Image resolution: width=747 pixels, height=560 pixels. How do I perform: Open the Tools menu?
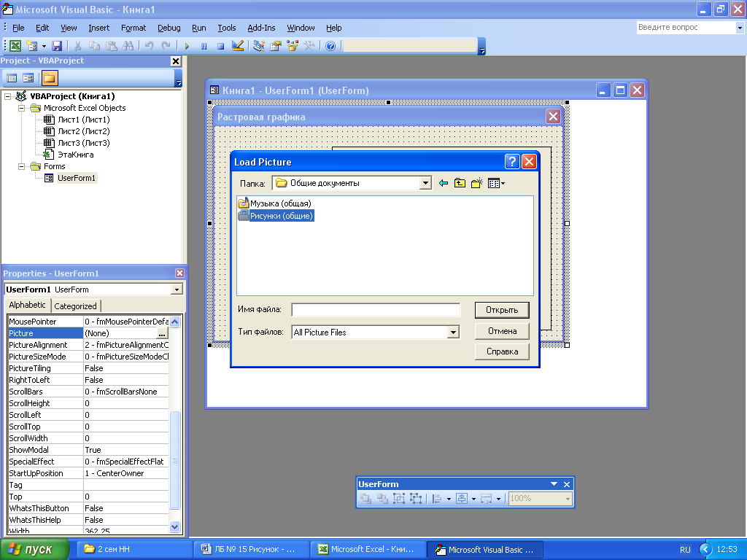(227, 28)
